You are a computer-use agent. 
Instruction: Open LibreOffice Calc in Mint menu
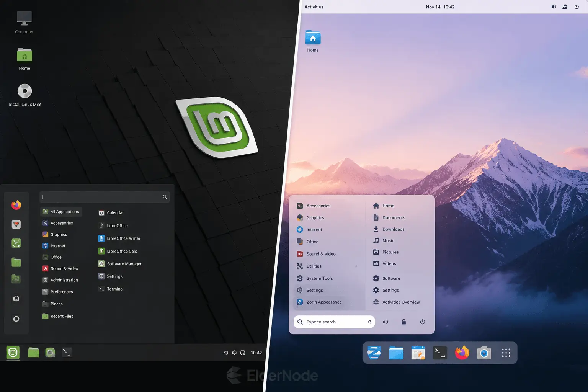click(x=118, y=251)
